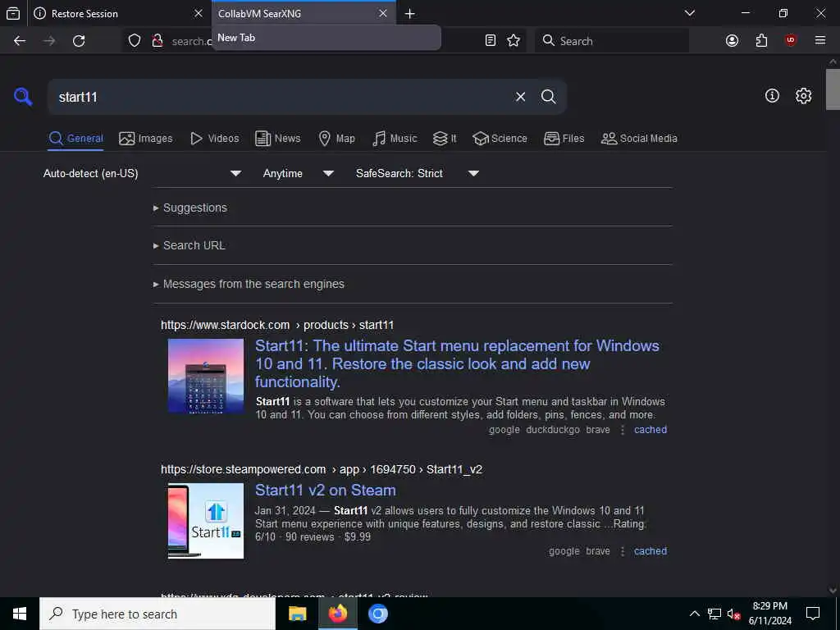This screenshot has height=630, width=840.
Task: Open SearXNG preferences gear icon
Action: pyautogui.click(x=803, y=96)
